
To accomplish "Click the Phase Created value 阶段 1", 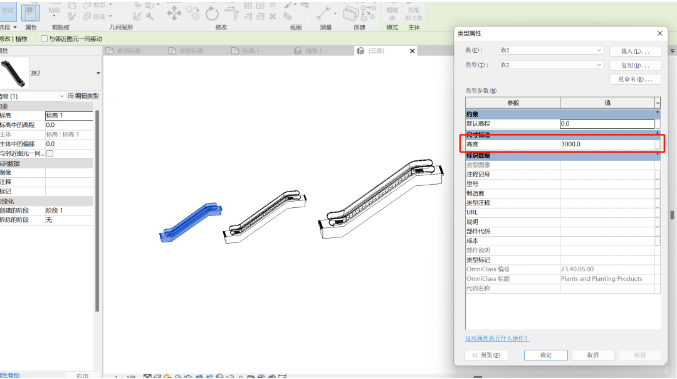I will point(69,210).
